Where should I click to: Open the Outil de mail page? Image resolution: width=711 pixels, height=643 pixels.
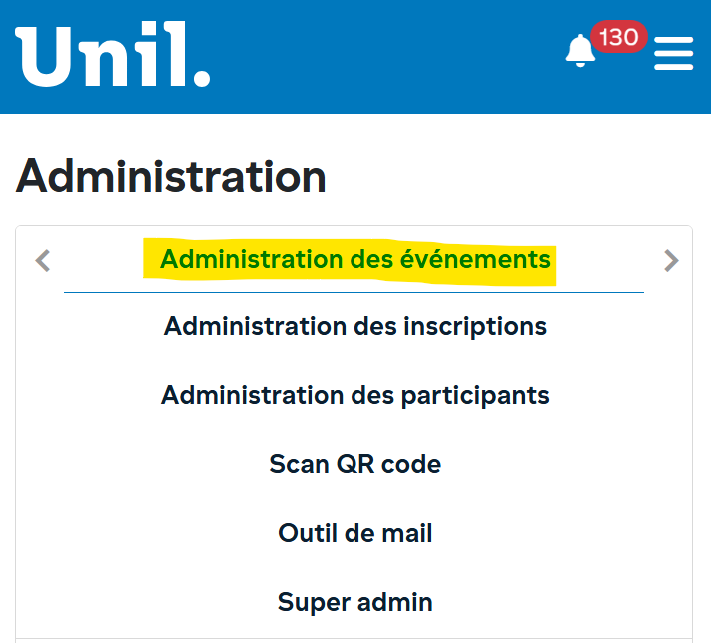coord(355,533)
